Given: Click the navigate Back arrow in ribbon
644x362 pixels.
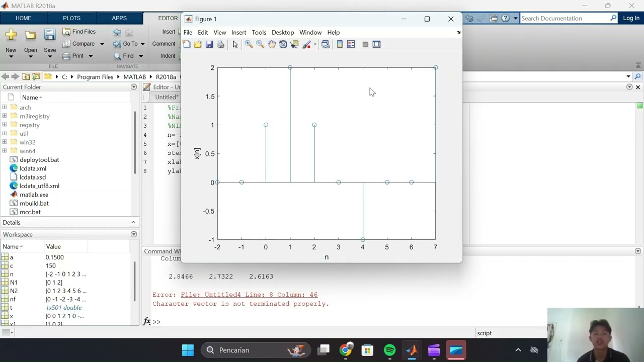Looking at the screenshot, I should (x=117, y=32).
